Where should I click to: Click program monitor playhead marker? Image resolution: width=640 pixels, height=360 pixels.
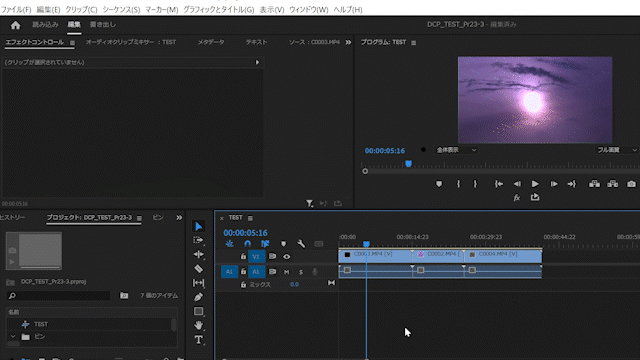pos(408,164)
